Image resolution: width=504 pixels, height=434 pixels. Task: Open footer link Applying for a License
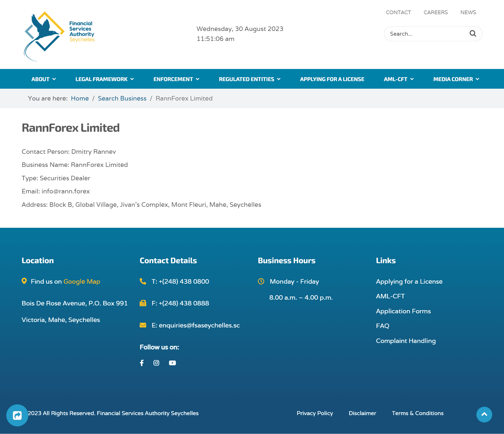pos(409,282)
